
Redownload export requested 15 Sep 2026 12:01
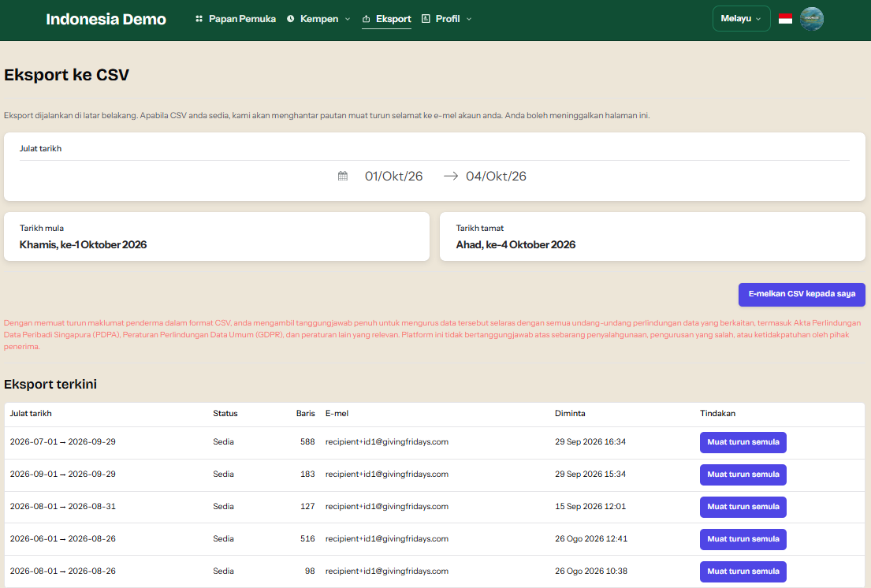tap(743, 507)
